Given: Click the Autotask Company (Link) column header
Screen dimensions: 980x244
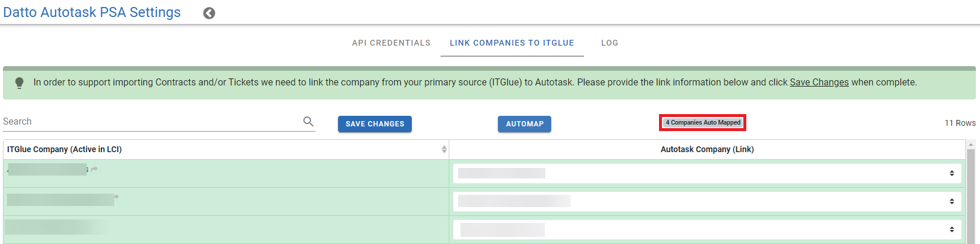Looking at the screenshot, I should (707, 149).
